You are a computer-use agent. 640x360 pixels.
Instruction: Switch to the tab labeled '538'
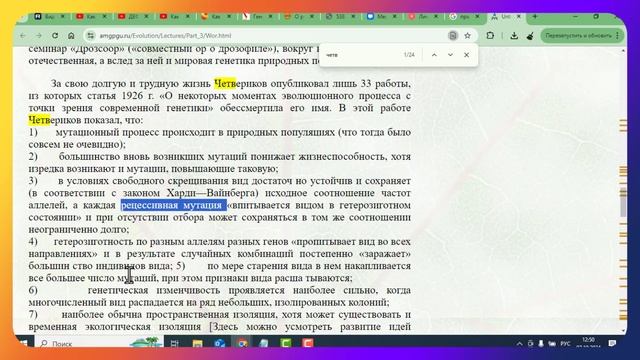point(340,17)
